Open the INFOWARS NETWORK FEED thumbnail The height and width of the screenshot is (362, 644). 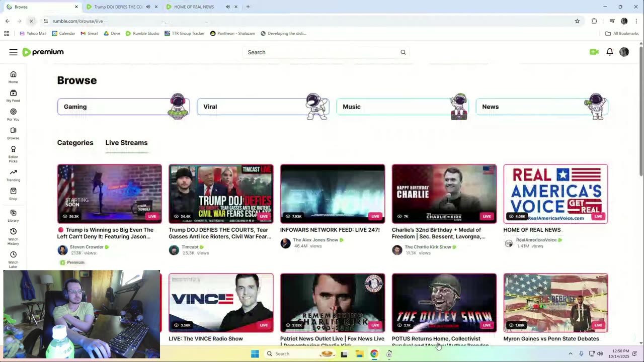(x=333, y=194)
